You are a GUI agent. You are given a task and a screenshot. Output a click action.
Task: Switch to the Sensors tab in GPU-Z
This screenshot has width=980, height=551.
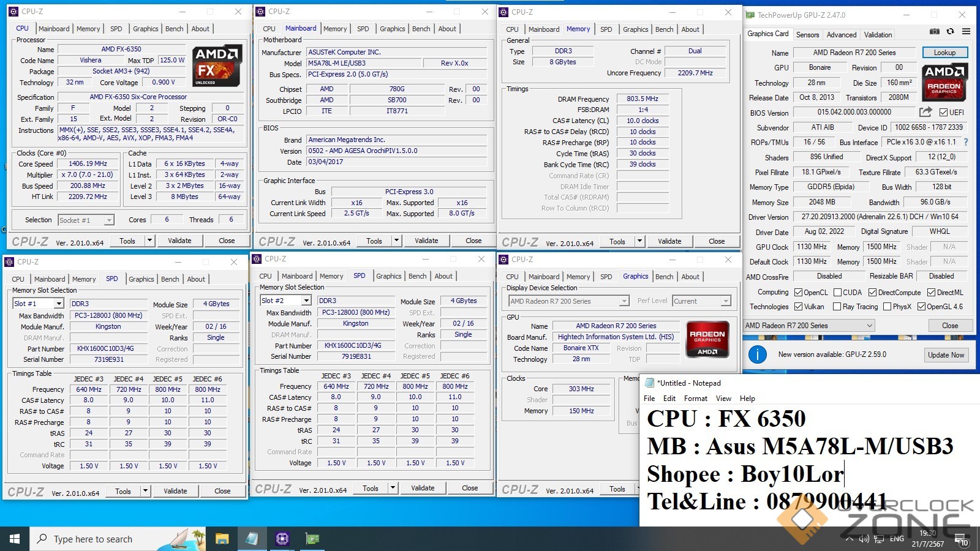(807, 35)
